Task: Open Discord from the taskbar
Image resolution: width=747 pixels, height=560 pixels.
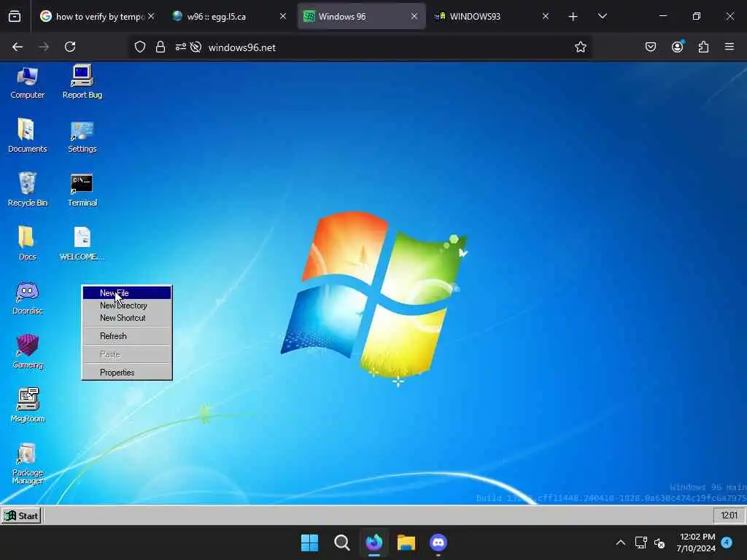Action: click(438, 542)
